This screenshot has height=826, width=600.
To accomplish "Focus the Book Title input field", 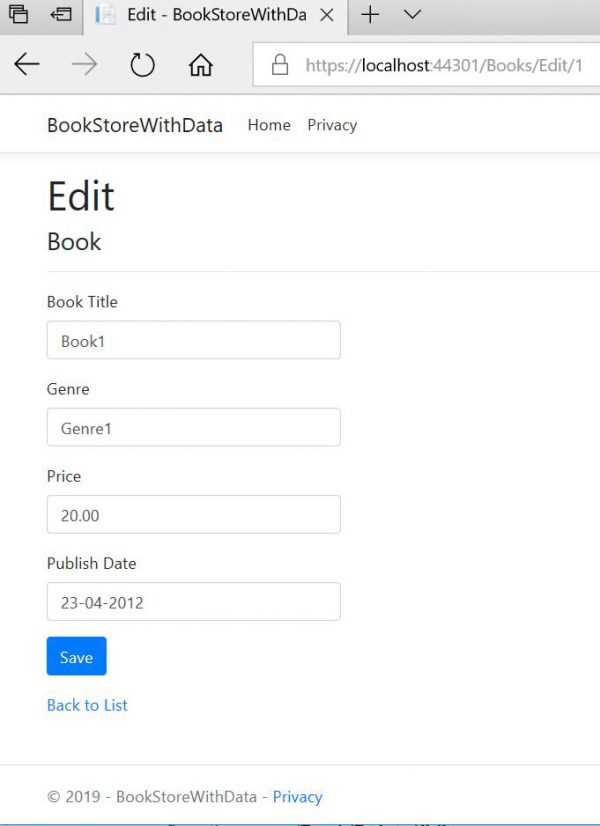I will click(193, 340).
